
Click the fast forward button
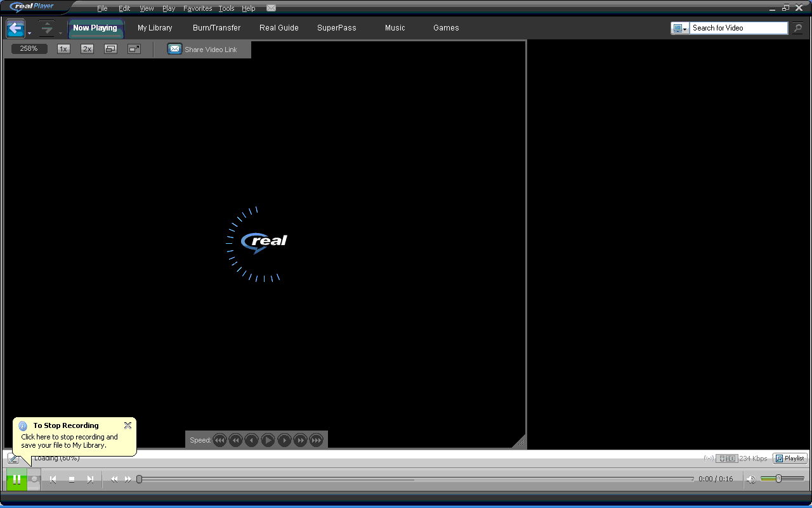point(128,479)
